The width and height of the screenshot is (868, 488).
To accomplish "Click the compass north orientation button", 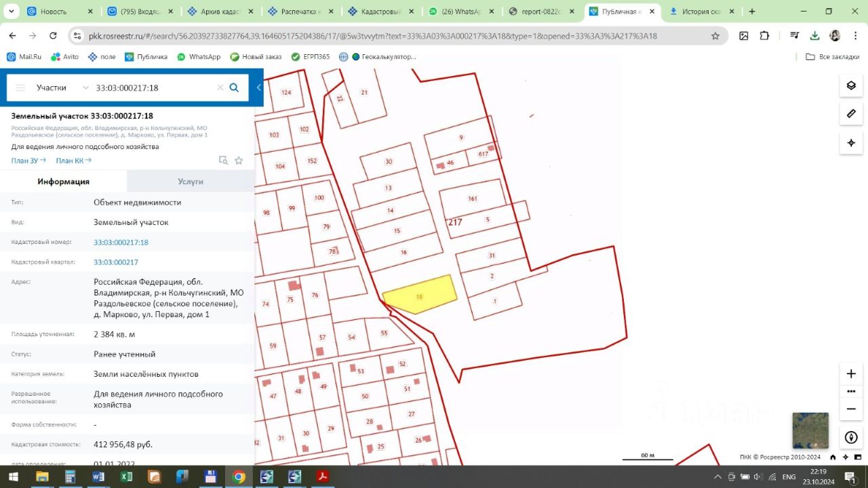I will tap(851, 438).
